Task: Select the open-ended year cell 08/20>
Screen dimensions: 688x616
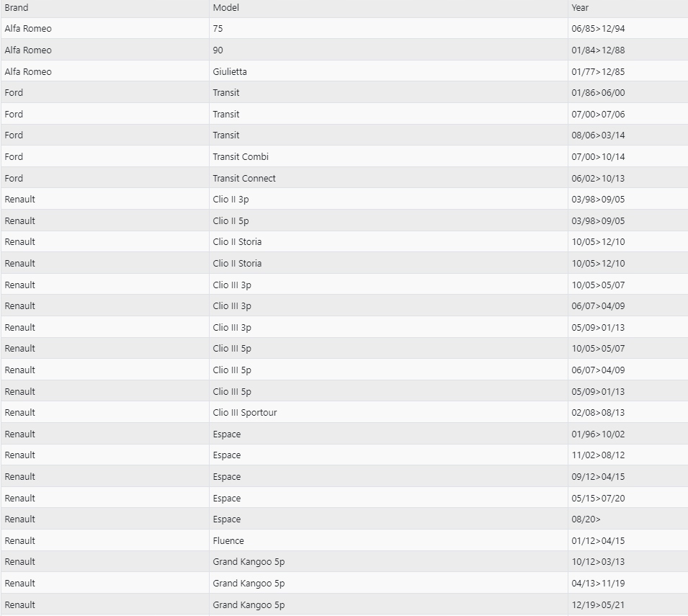Action: 586,519
